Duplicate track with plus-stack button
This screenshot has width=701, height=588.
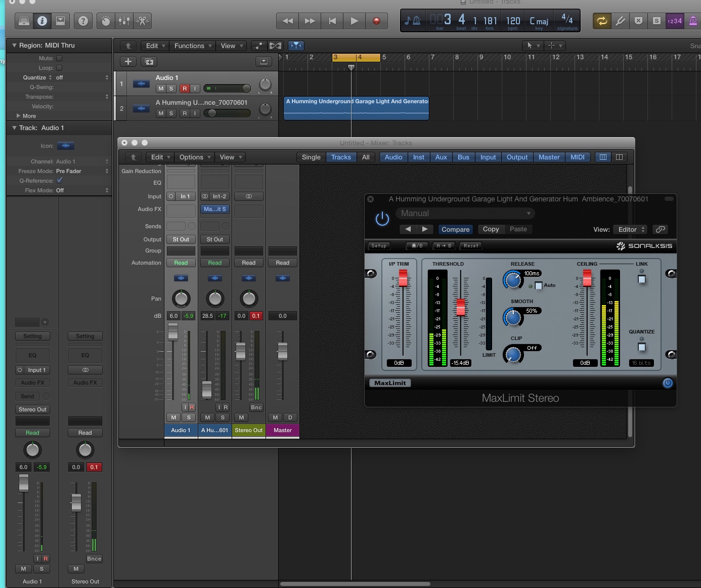coord(149,61)
